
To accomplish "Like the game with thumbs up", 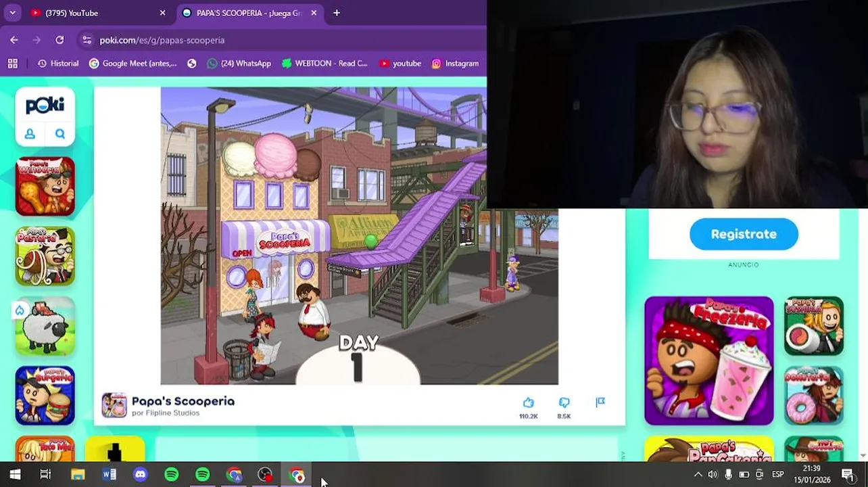I will (x=529, y=403).
